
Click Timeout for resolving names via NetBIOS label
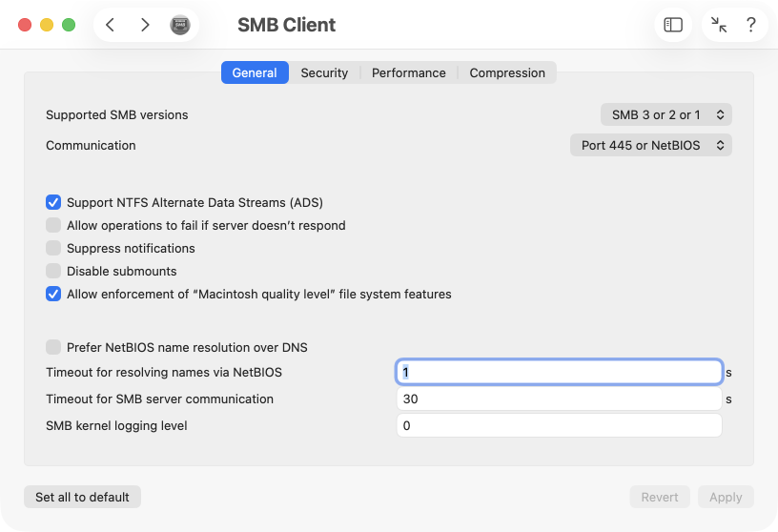click(164, 372)
